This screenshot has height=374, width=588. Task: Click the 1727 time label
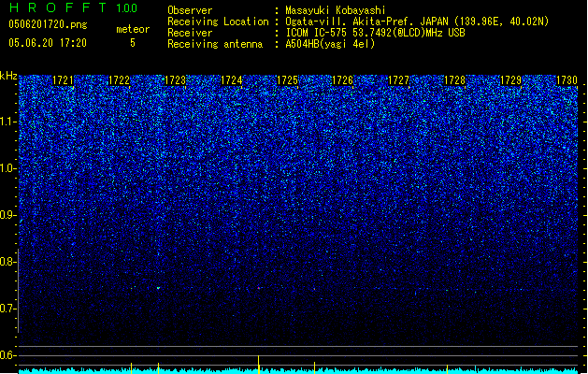(x=398, y=80)
